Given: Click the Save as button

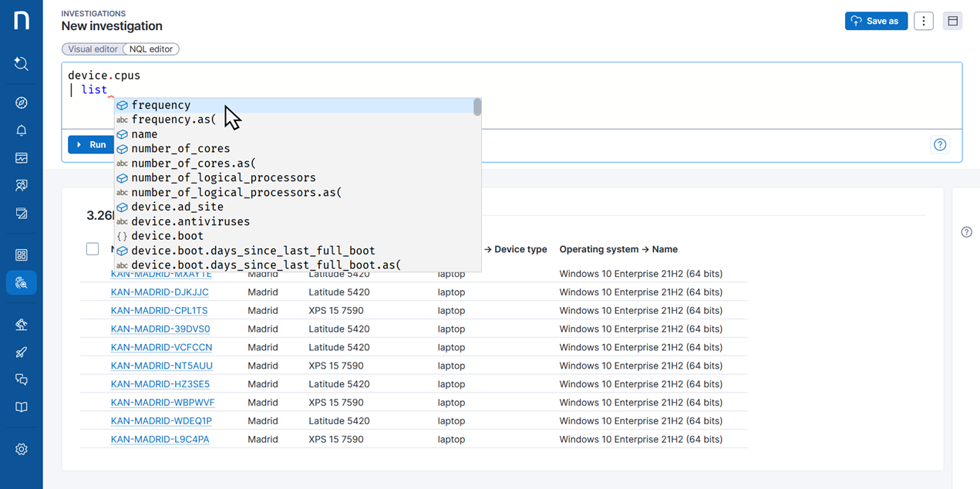Looking at the screenshot, I should (x=876, y=21).
